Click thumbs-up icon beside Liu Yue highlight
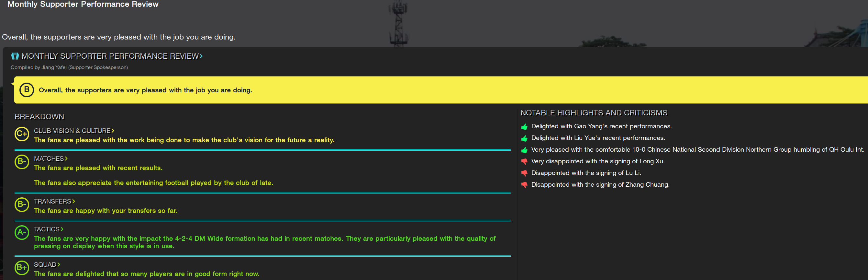The image size is (868, 280). (x=524, y=138)
